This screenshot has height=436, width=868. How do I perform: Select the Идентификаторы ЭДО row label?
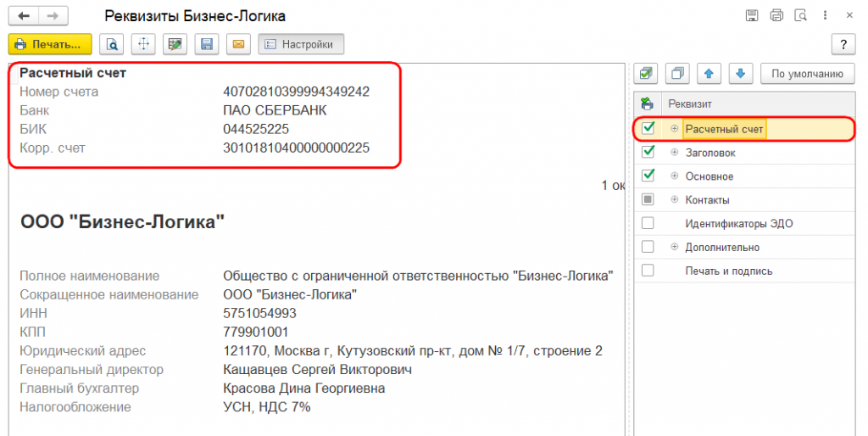tap(739, 224)
